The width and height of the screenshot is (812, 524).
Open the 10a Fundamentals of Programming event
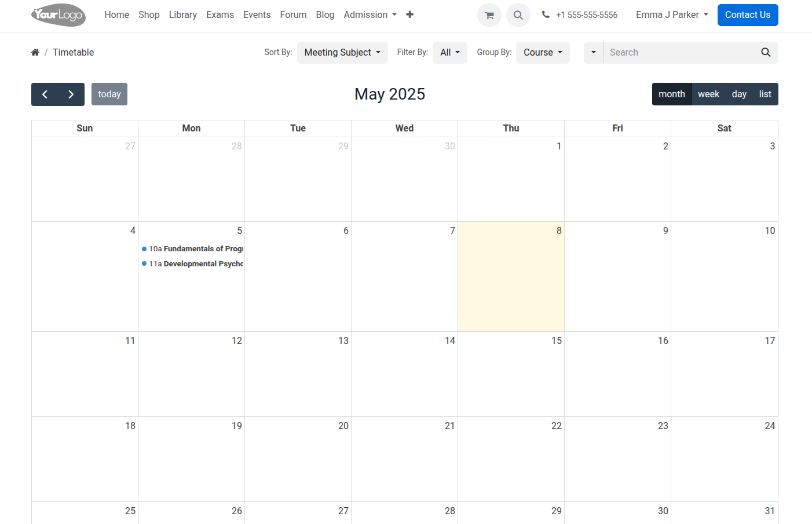click(x=192, y=248)
